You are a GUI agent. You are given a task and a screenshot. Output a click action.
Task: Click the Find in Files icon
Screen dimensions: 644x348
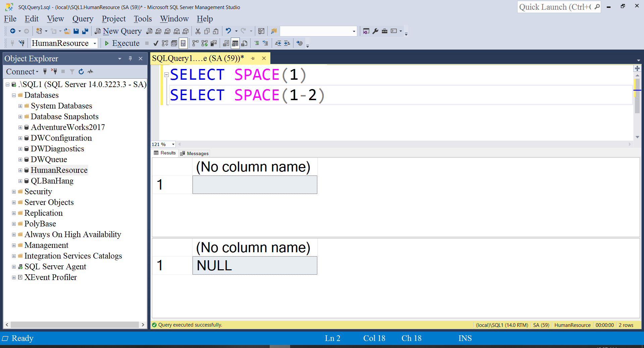pyautogui.click(x=274, y=31)
